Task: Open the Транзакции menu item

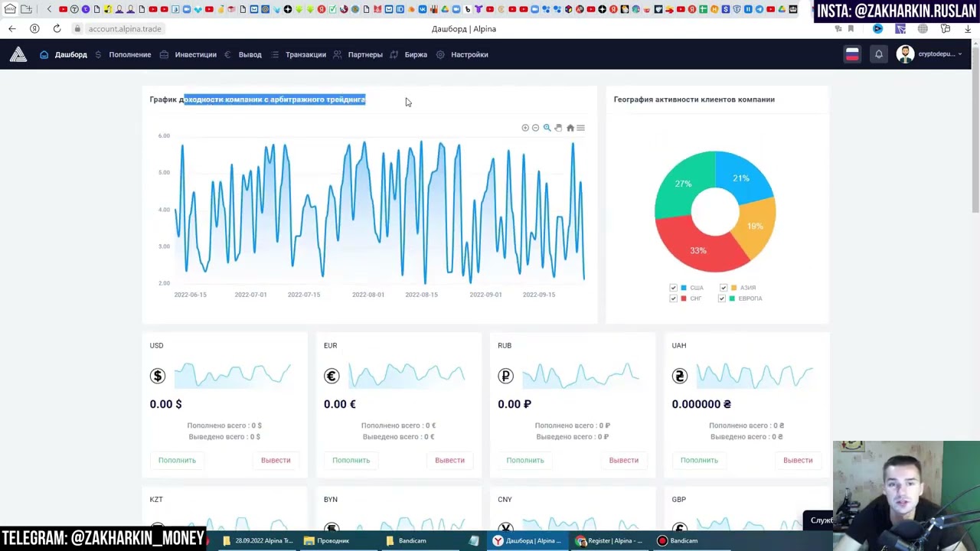Action: coord(298,54)
